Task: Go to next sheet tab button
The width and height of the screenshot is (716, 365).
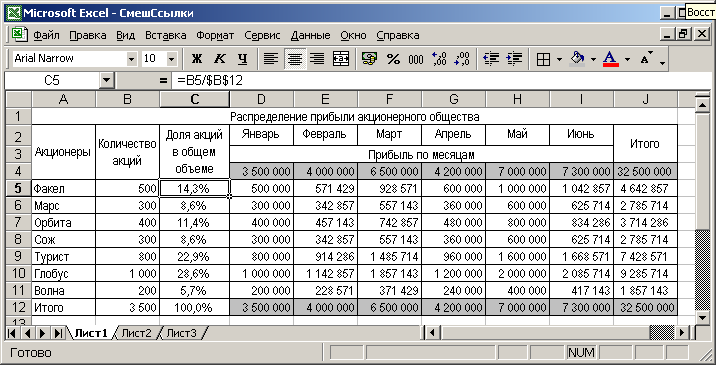Action: pos(42,333)
